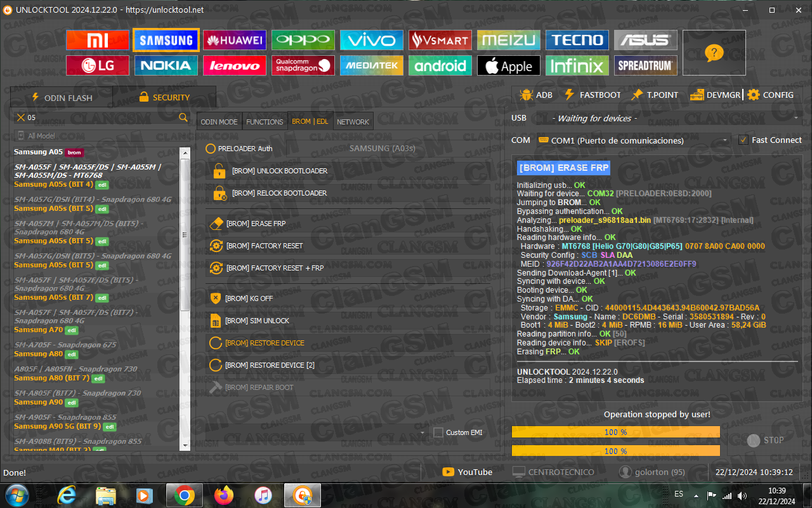Run BROM FACTORY RESET
This screenshot has width=812, height=508.
click(x=348, y=246)
